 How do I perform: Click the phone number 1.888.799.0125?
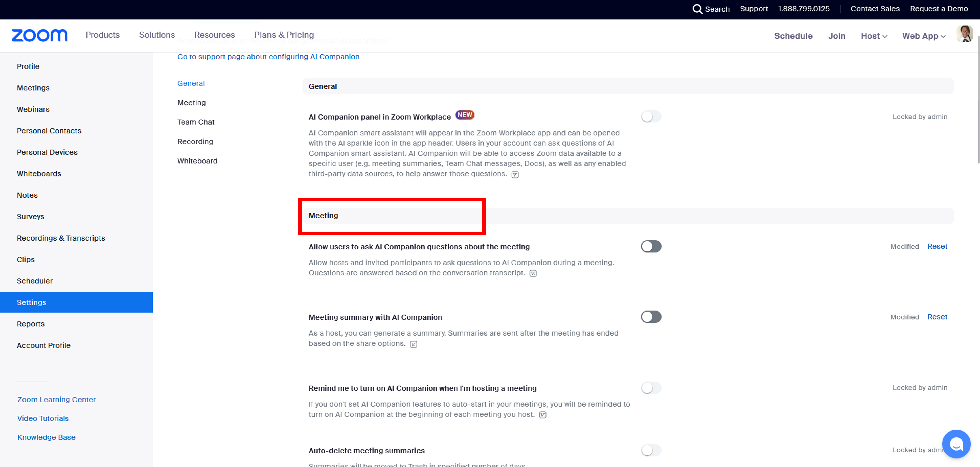[x=803, y=9]
